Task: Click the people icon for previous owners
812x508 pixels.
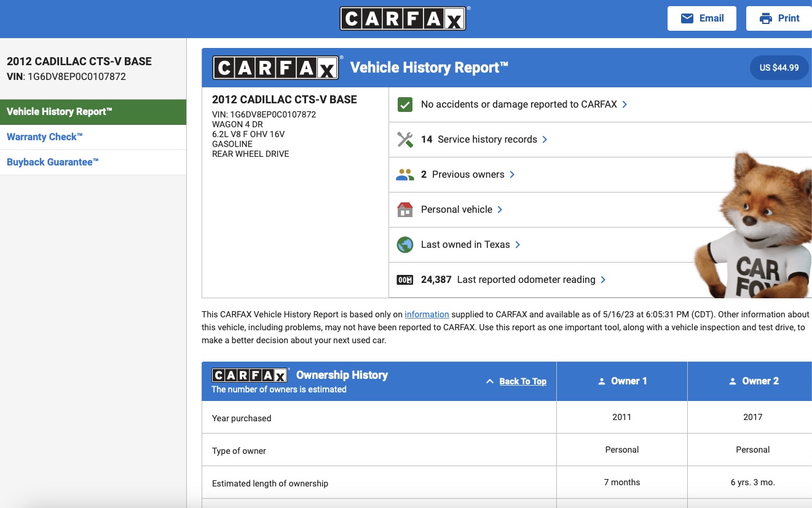Action: pos(404,175)
